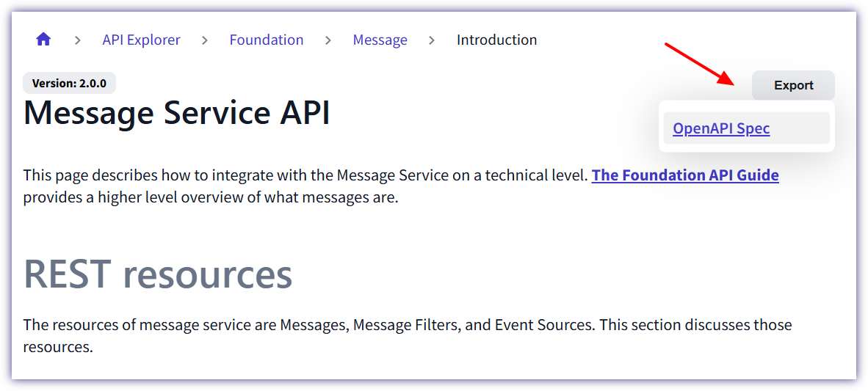This screenshot has height=391, width=868.
Task: Click chevron separator after Message
Action: click(x=432, y=40)
